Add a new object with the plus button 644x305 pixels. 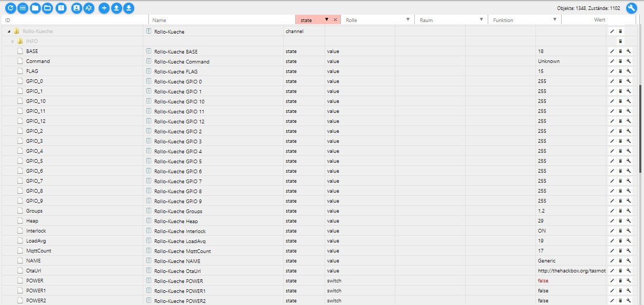pos(104,8)
